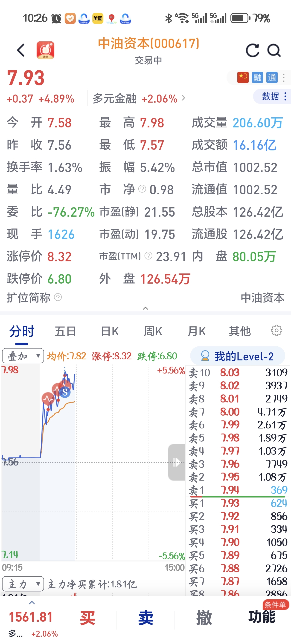This screenshot has width=291, height=644.
Task: Switch to the 月K tab
Action: [x=197, y=331]
